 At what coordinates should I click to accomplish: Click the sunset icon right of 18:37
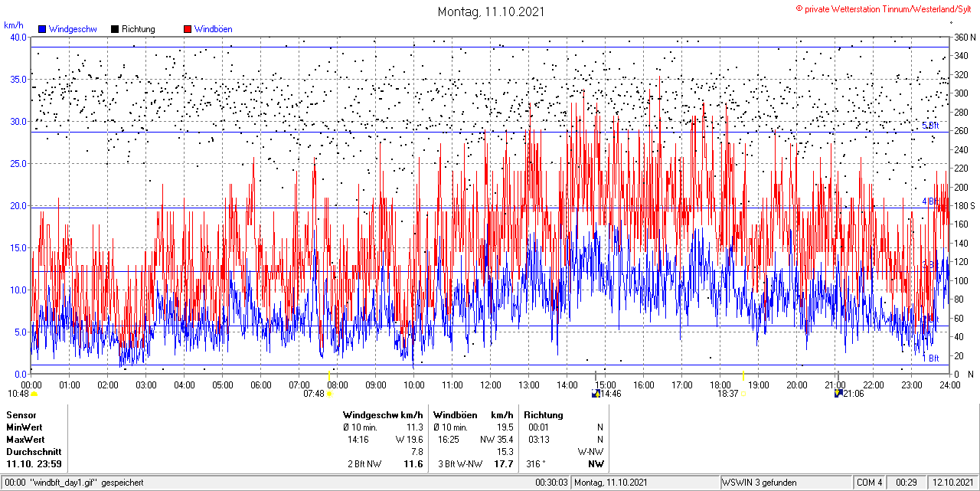(743, 394)
